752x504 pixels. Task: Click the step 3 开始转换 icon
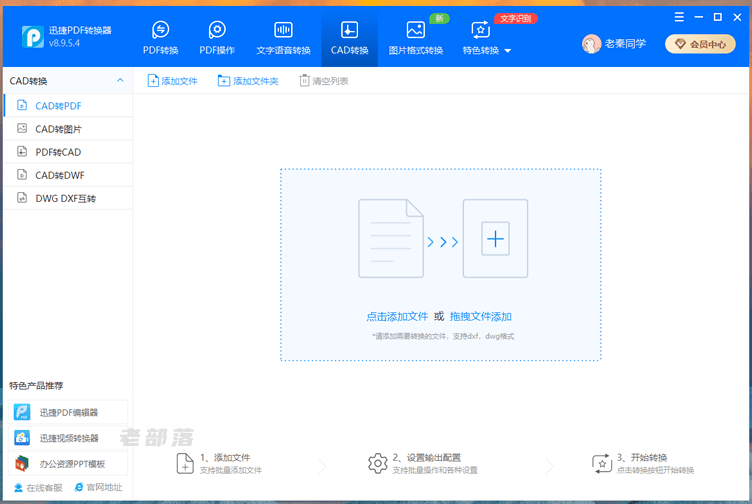pyautogui.click(x=602, y=464)
